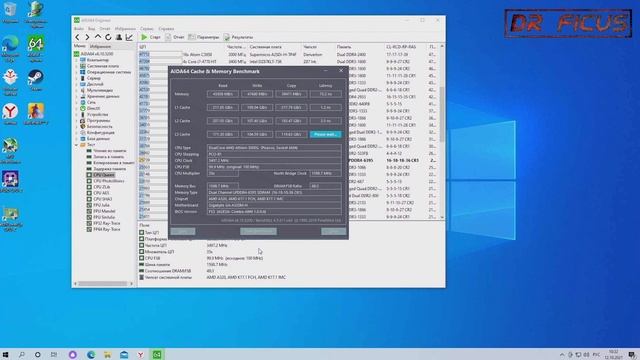Open Результаты from the toolbar
Viewport: 640px width, 360px height.
(238, 37)
